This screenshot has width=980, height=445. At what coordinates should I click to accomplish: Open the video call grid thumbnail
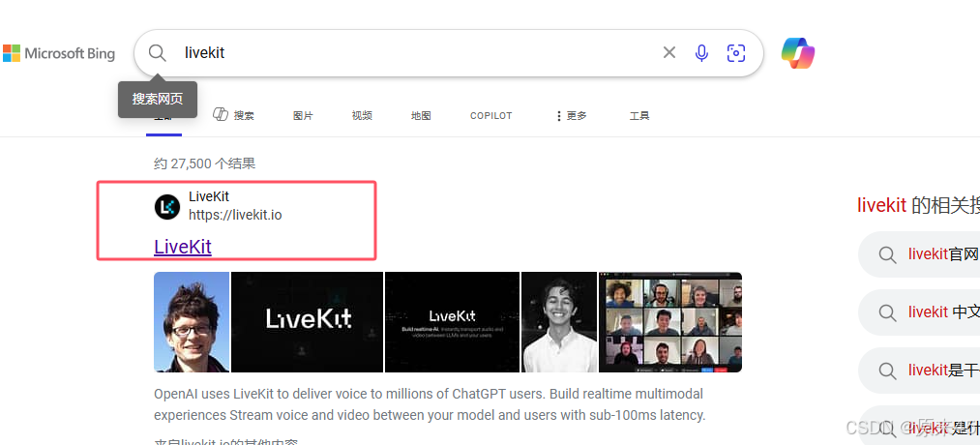(x=670, y=322)
